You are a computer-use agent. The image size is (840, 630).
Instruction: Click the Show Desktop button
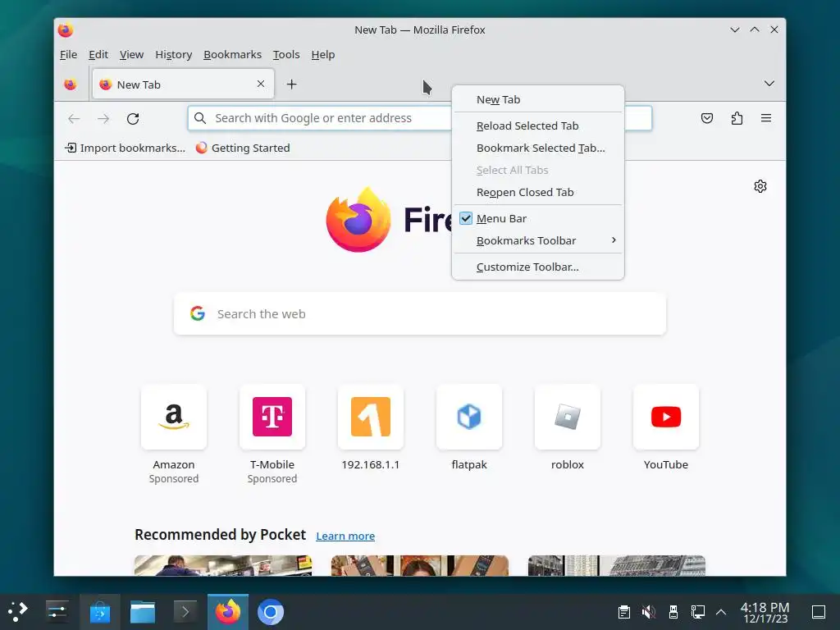pyautogui.click(x=819, y=612)
